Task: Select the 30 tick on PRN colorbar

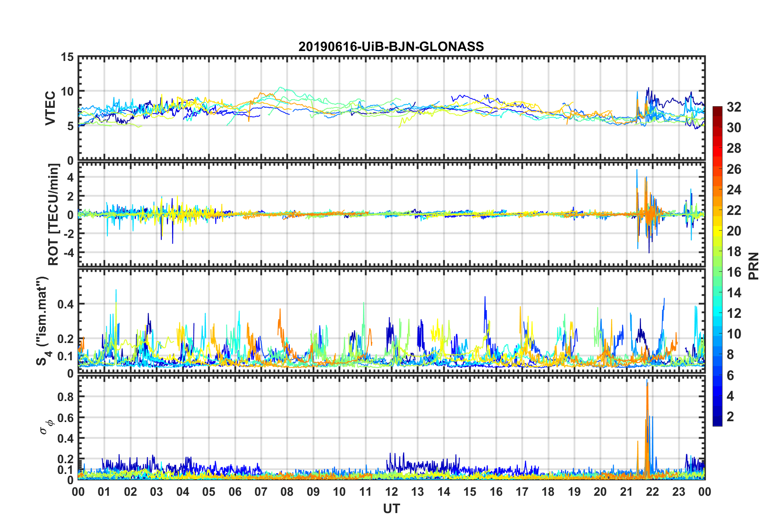Action: 734,128
